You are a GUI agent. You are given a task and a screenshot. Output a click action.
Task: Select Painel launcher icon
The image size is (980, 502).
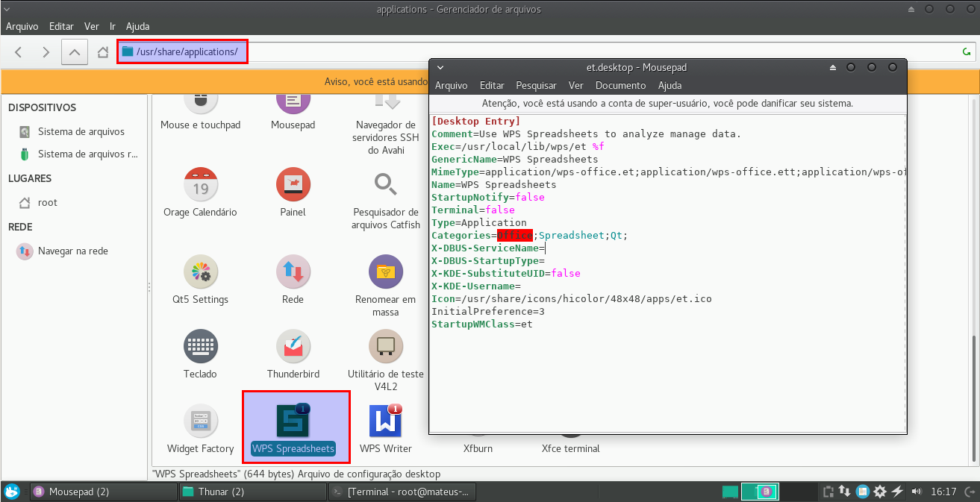tap(293, 192)
